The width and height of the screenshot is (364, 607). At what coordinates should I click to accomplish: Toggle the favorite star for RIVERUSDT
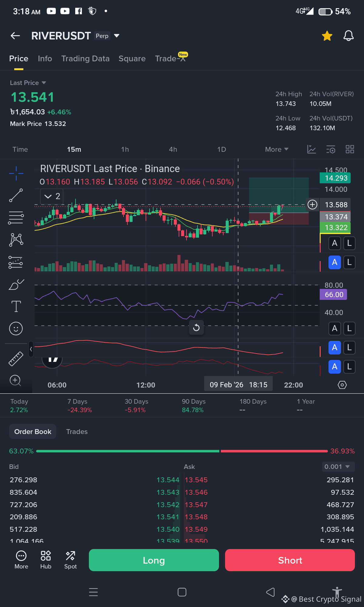[327, 36]
